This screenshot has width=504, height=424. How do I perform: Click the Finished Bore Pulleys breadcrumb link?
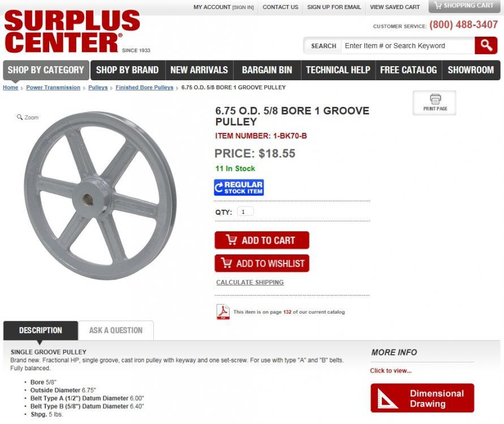[144, 88]
